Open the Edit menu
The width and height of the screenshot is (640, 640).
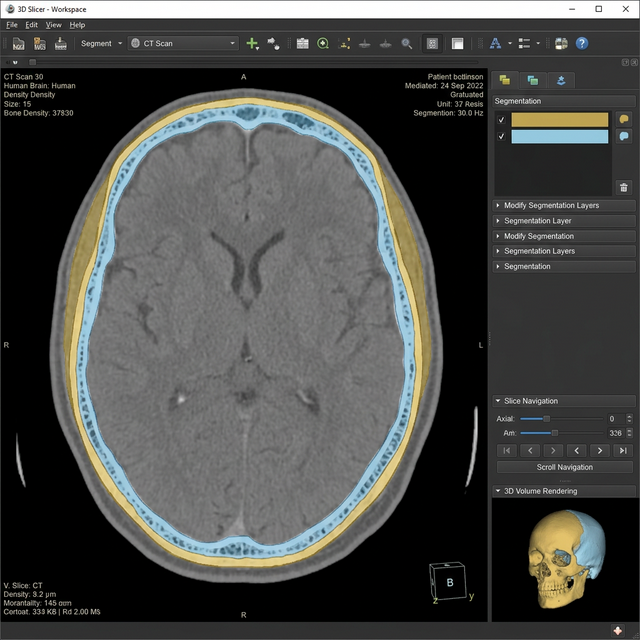(32, 24)
